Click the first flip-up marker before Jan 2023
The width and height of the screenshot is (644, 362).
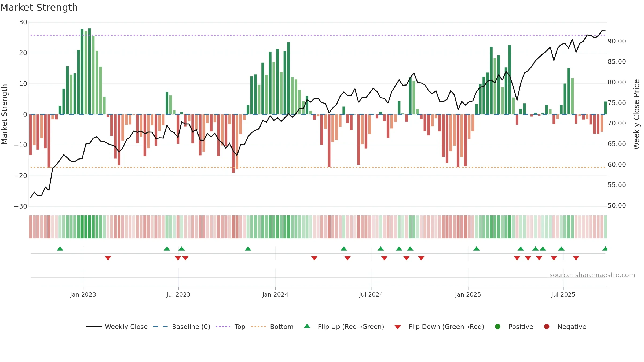pyautogui.click(x=60, y=249)
